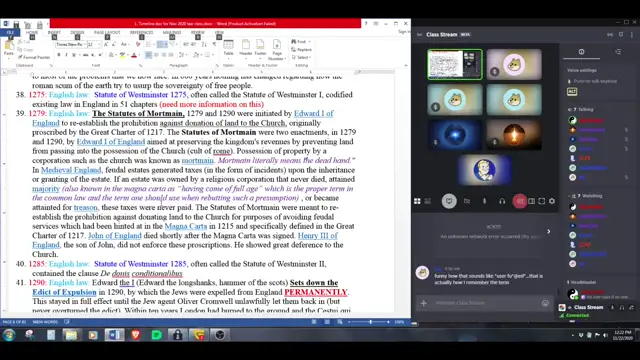Toggle Underline formatting in the ribbon
Screen dimensions: 640x360
tap(74, 55)
